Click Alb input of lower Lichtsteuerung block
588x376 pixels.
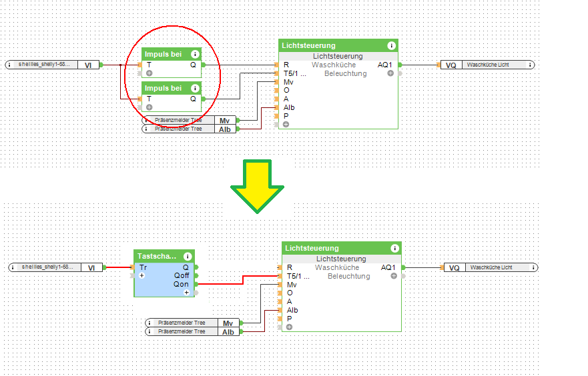pyautogui.click(x=292, y=310)
